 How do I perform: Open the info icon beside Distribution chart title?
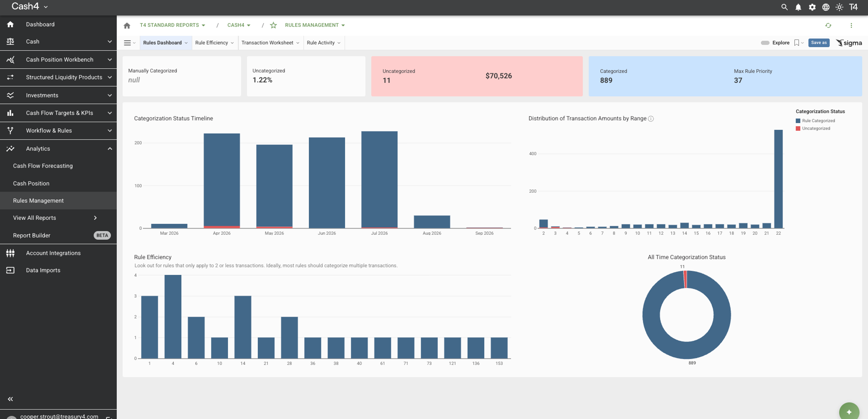tap(651, 119)
